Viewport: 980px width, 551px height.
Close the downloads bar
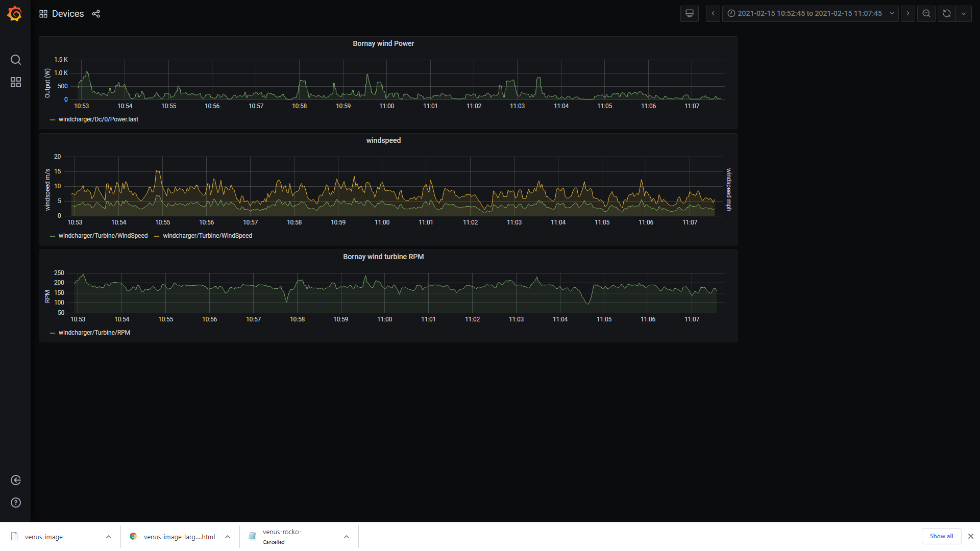[971, 536]
